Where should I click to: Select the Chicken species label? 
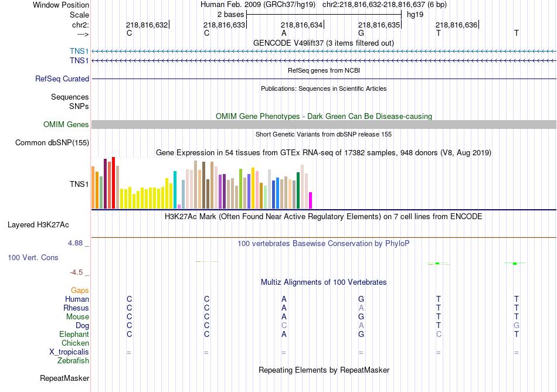pyautogui.click(x=75, y=343)
